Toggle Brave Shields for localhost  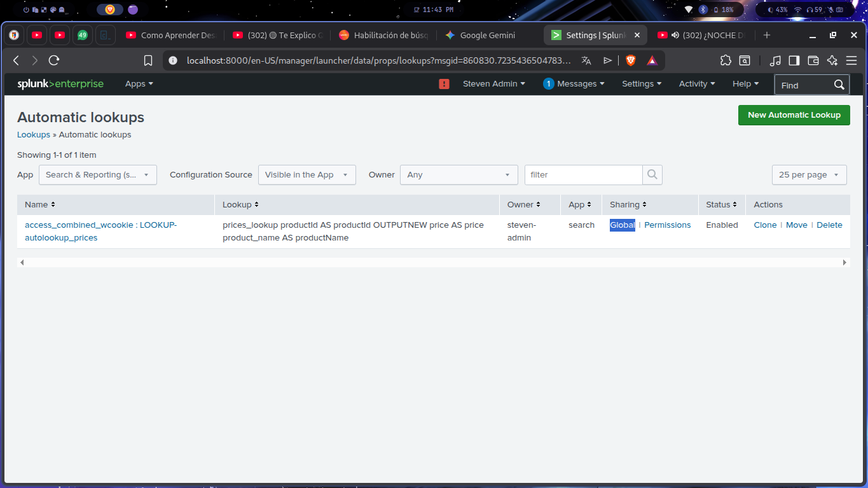click(x=630, y=60)
